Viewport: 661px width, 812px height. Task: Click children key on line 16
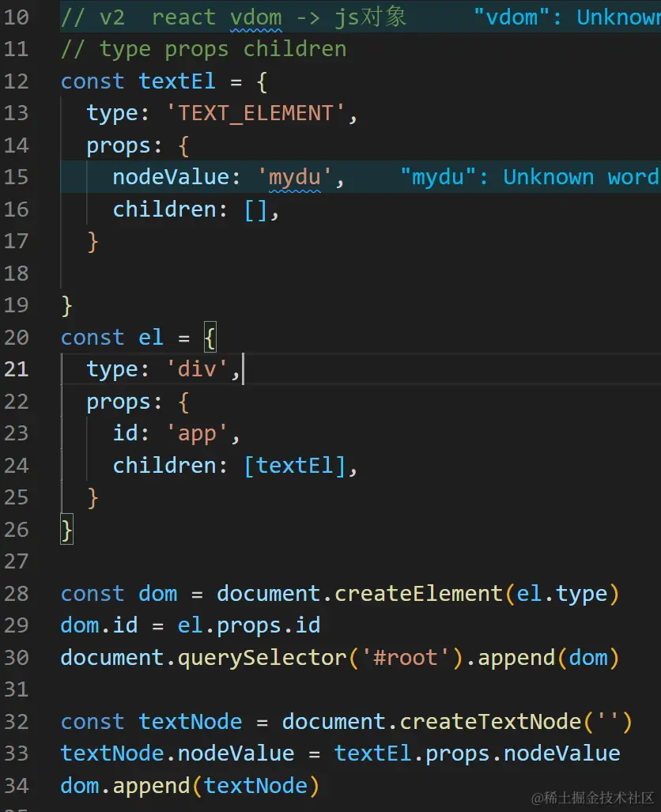tap(164, 210)
